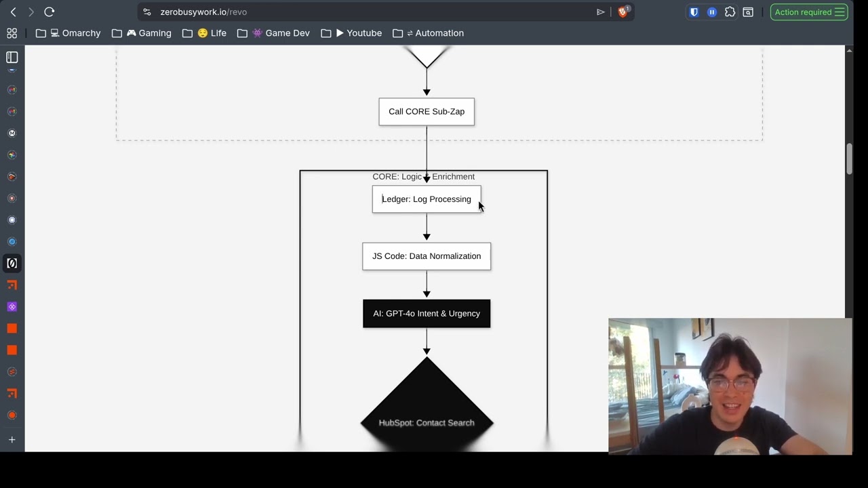Open the Bitwarden shield extension
Screen dimensions: 868x488
coord(694,12)
